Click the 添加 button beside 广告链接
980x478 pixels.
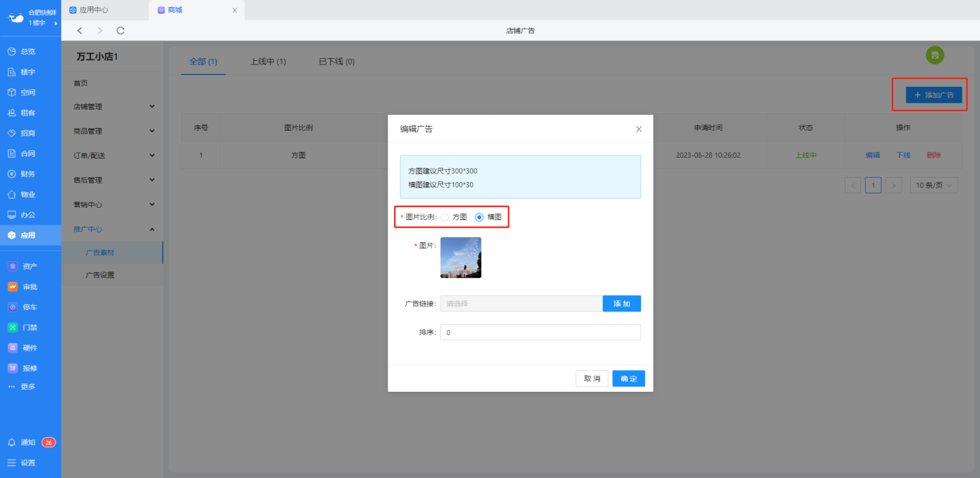(x=621, y=304)
